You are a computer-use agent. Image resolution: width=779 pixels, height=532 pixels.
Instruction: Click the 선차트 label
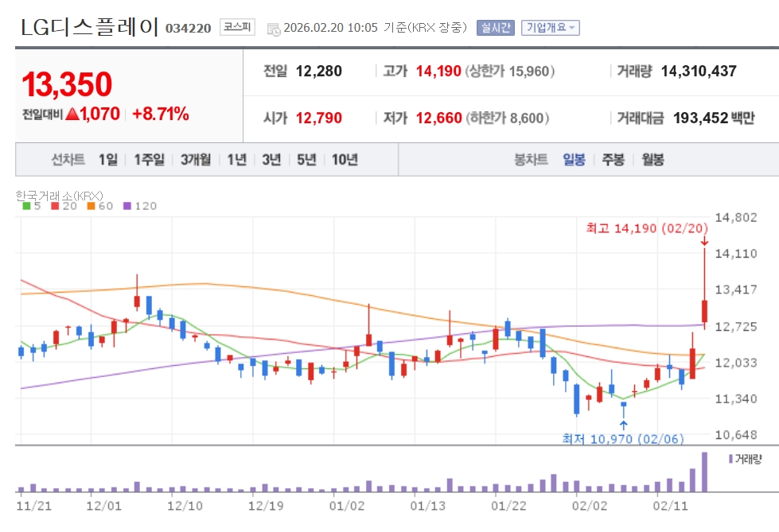coord(68,160)
